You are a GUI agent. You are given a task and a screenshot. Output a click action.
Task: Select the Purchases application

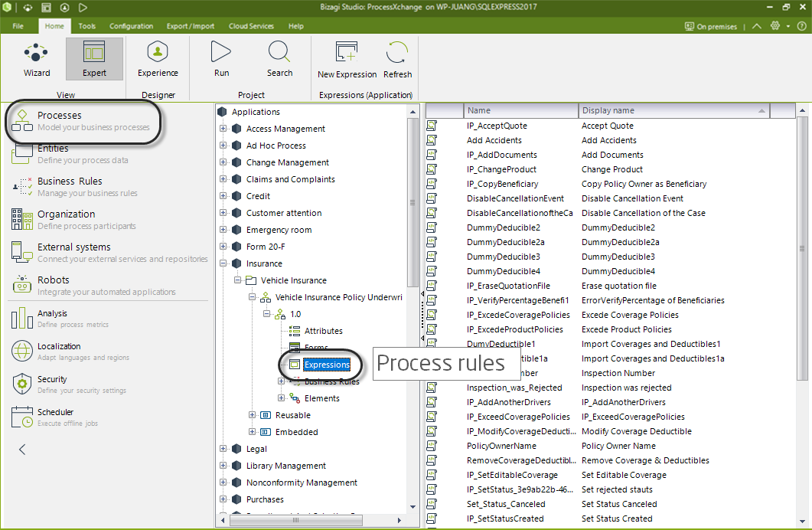click(x=265, y=499)
